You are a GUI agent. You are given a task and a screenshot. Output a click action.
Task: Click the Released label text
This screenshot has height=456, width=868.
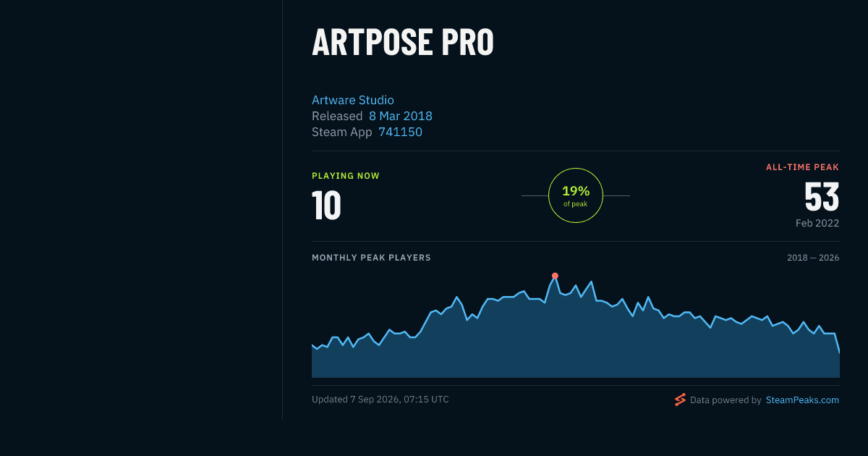(337, 116)
